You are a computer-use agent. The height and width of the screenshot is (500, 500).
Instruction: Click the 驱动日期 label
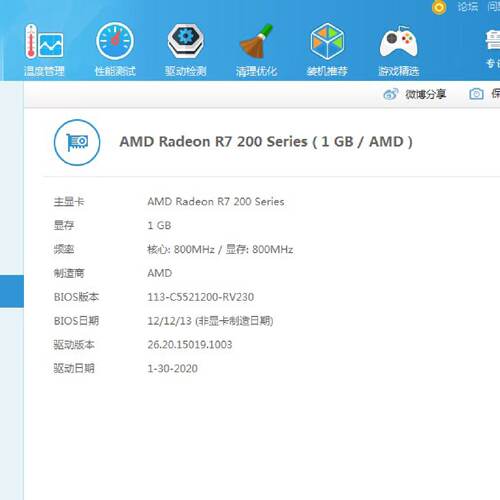[74, 368]
